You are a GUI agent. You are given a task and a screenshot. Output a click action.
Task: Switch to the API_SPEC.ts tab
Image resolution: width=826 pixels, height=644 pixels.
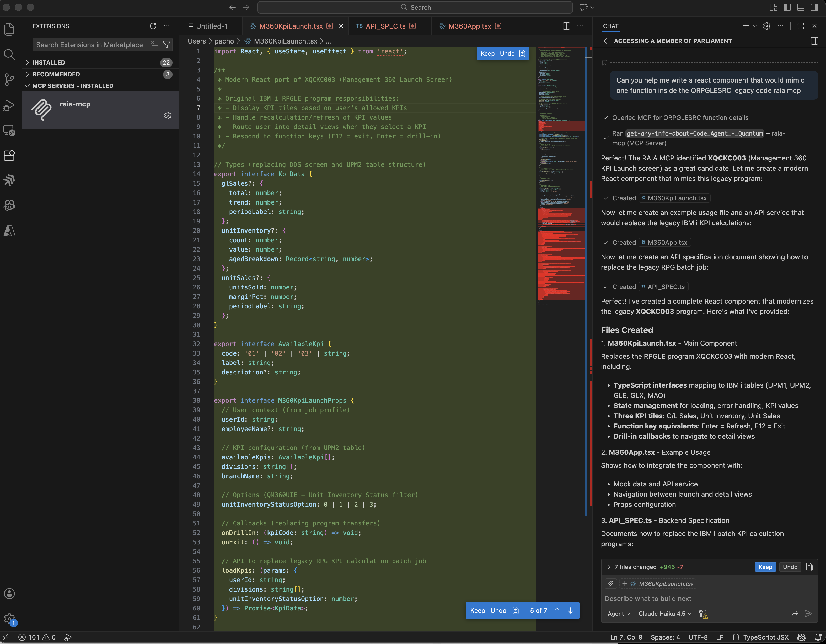pos(385,26)
